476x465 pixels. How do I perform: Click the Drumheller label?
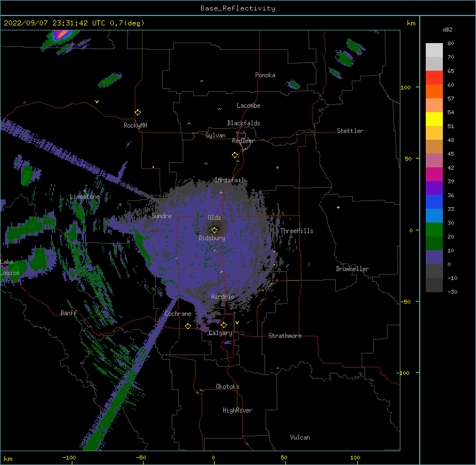click(352, 269)
